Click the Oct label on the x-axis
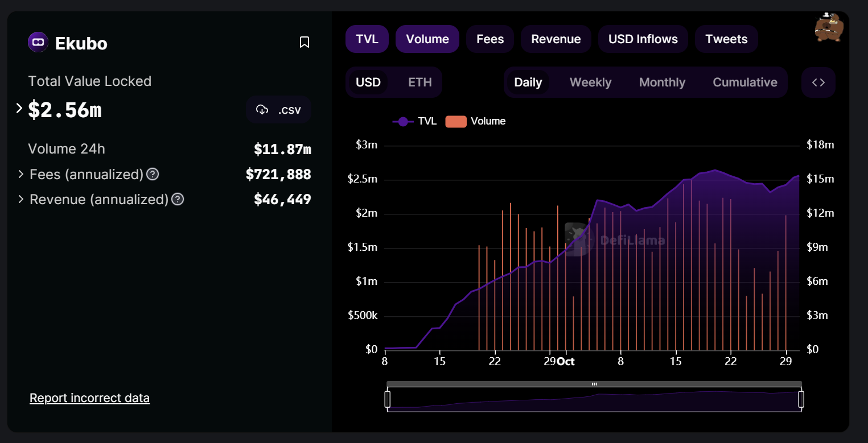The width and height of the screenshot is (868, 443). (565, 362)
